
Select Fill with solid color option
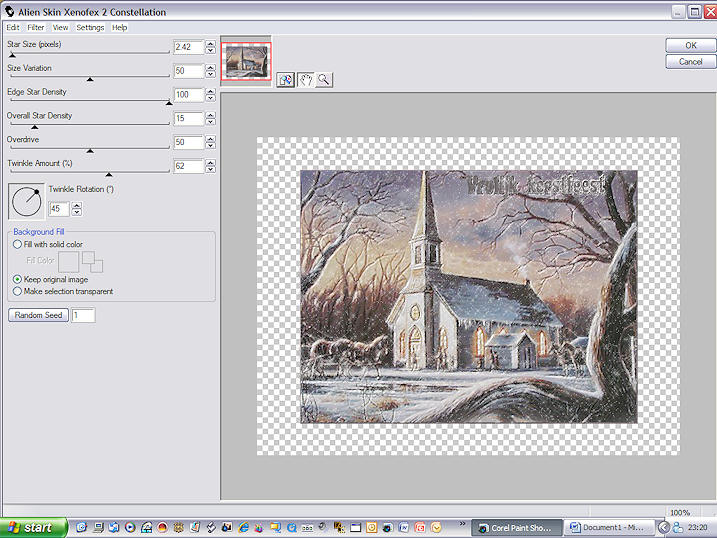(x=17, y=244)
